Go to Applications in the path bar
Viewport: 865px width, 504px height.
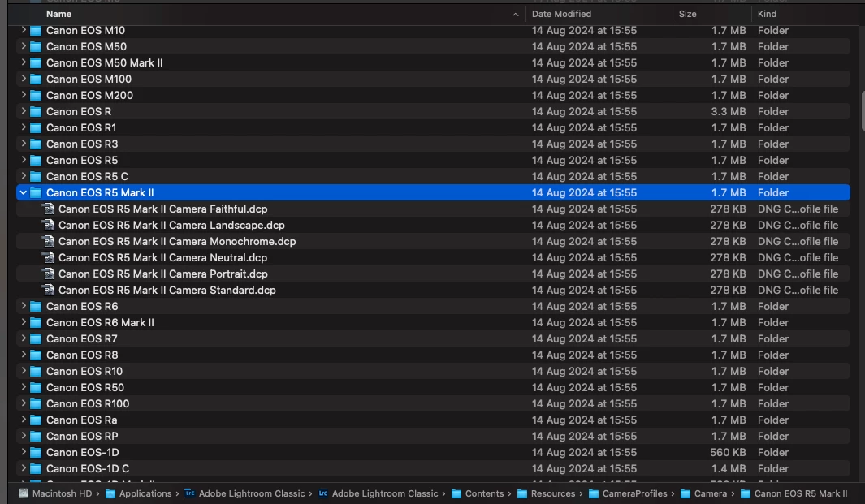145,493
